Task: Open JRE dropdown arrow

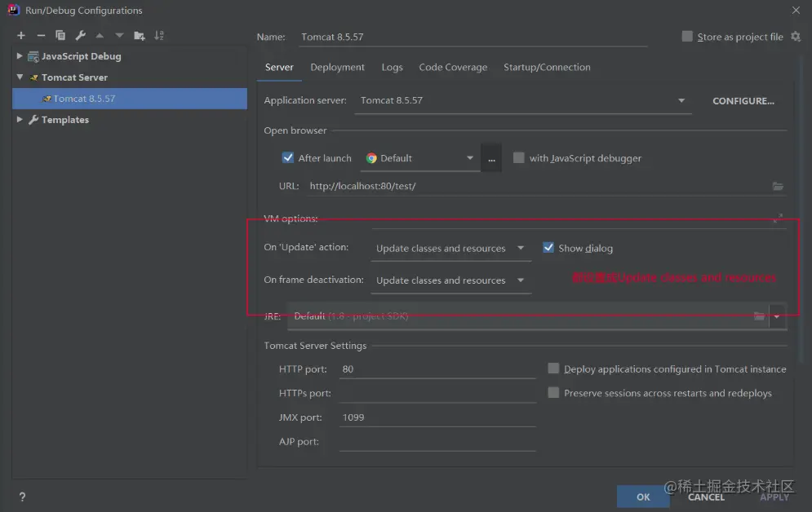Action: pyautogui.click(x=777, y=316)
